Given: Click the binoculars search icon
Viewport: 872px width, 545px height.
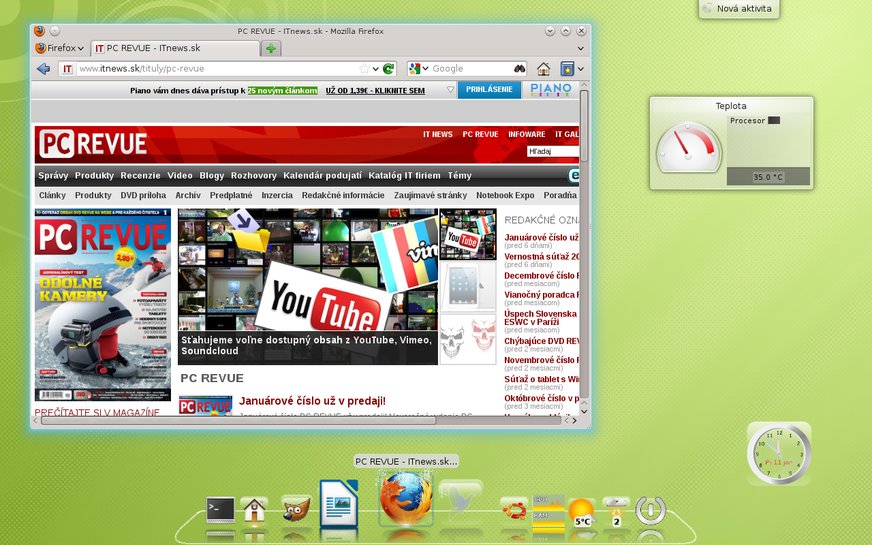Looking at the screenshot, I should [519, 68].
